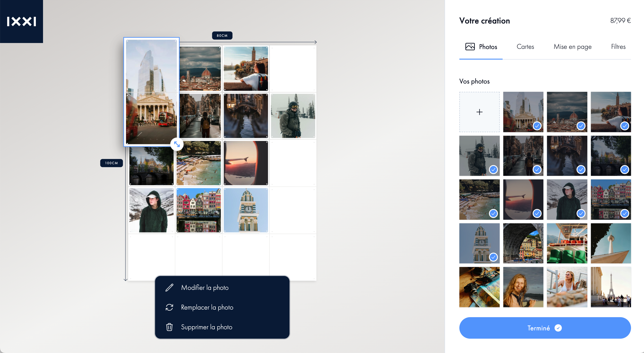This screenshot has height=353, width=644.
Task: Uncheck the clock tower photo's checkmark
Action: click(493, 257)
